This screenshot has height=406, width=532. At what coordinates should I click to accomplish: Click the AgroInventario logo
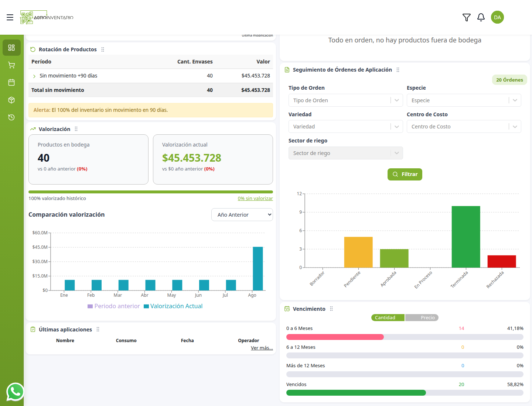point(47,17)
